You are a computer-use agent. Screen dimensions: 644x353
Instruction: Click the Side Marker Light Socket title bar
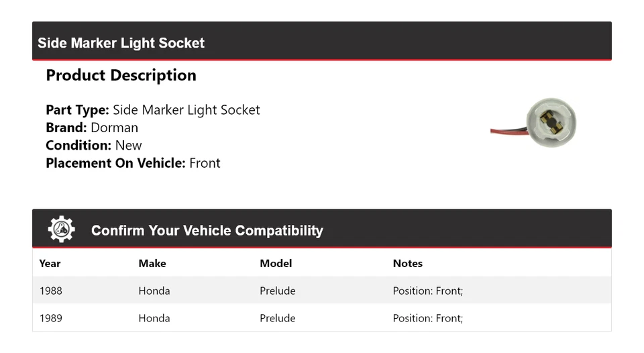121,43
